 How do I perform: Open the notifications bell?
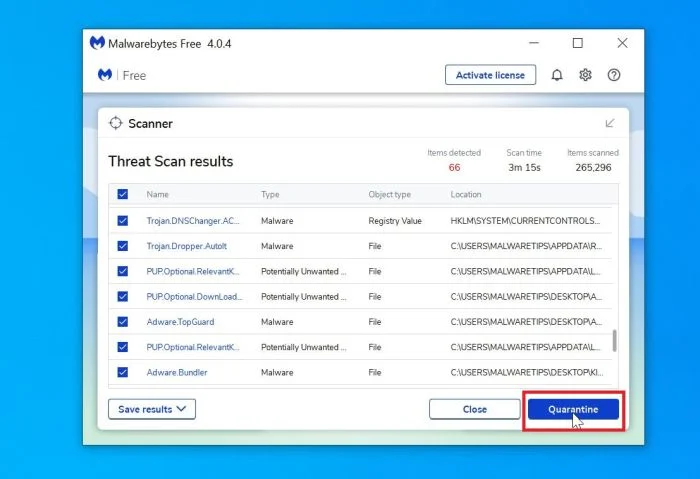point(557,75)
